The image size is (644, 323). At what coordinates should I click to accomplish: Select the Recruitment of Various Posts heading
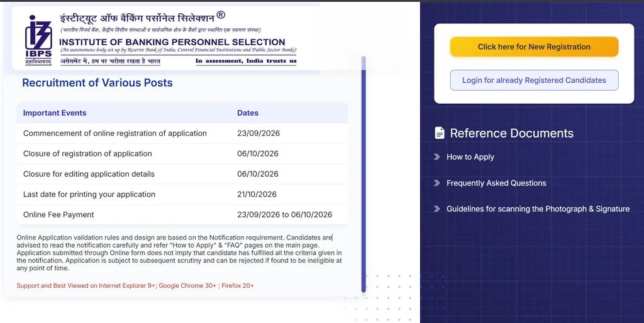(x=97, y=83)
